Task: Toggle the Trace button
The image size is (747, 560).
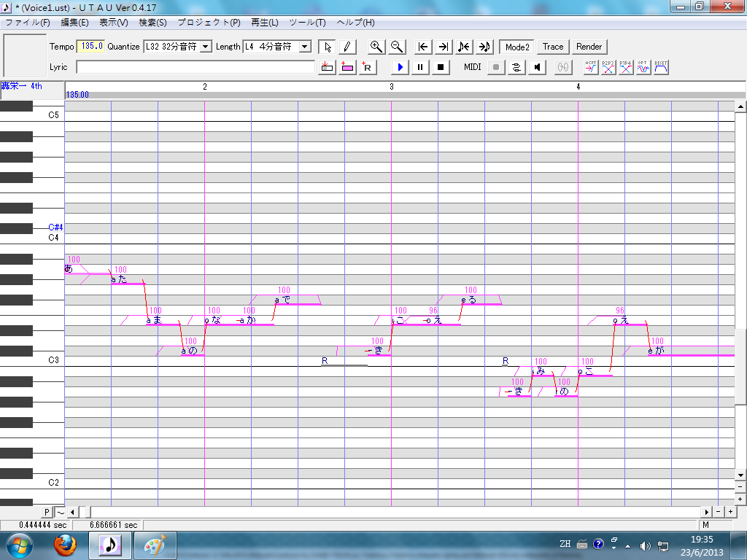Action: (553, 47)
